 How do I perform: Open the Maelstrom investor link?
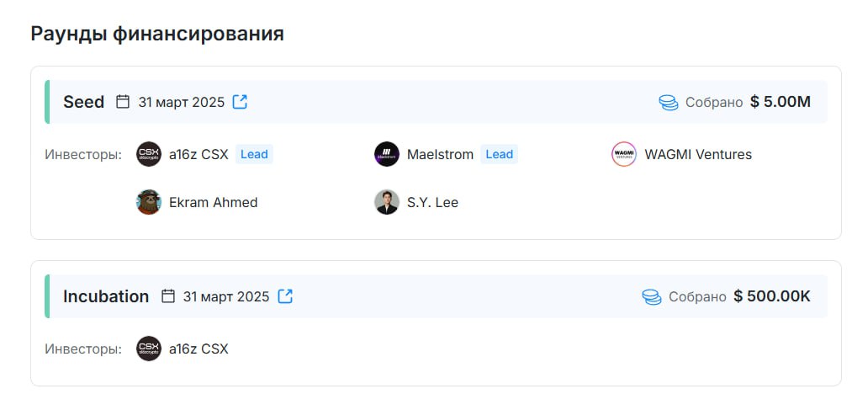coord(440,155)
